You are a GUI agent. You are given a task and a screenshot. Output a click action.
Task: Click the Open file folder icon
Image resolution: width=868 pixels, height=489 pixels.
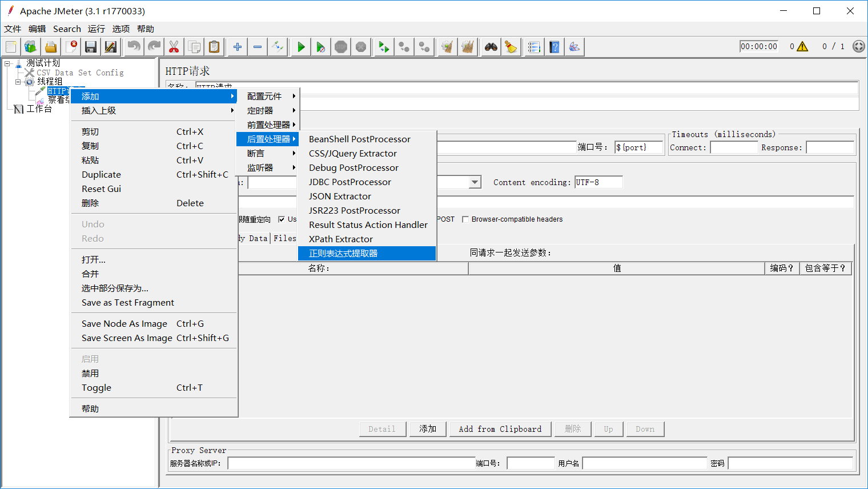(x=51, y=47)
